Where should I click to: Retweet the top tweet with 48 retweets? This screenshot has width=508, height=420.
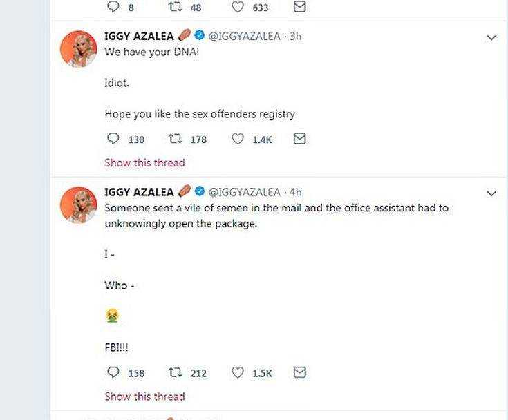coord(176,7)
